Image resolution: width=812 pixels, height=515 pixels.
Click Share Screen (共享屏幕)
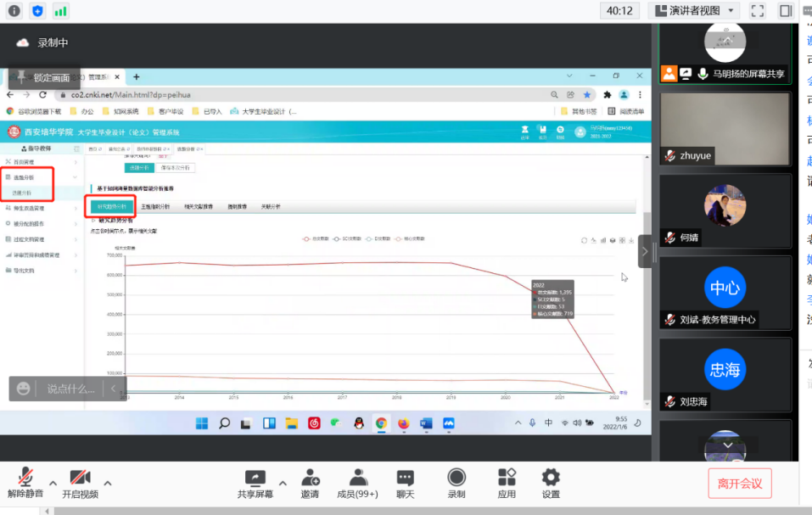[x=255, y=483]
